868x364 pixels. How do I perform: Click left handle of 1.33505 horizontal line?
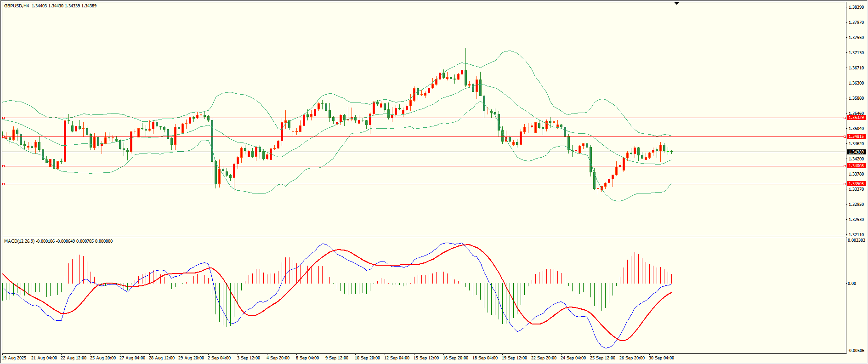[4, 184]
